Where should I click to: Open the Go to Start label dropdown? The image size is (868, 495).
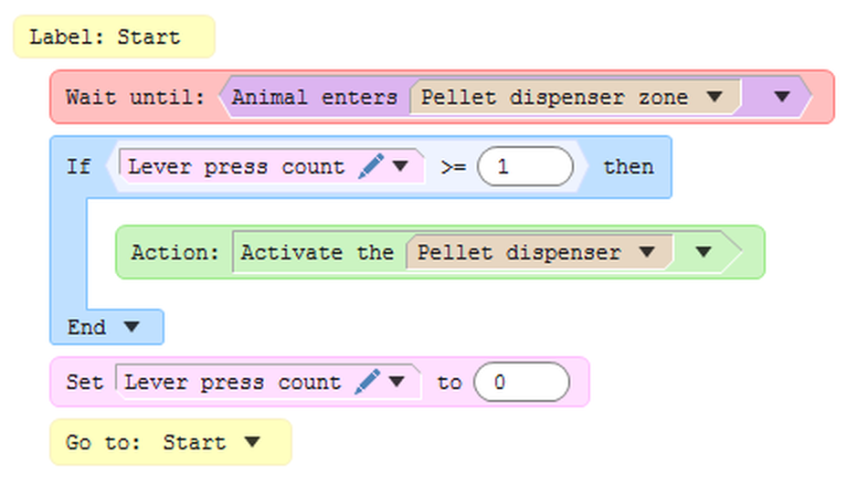tap(252, 442)
